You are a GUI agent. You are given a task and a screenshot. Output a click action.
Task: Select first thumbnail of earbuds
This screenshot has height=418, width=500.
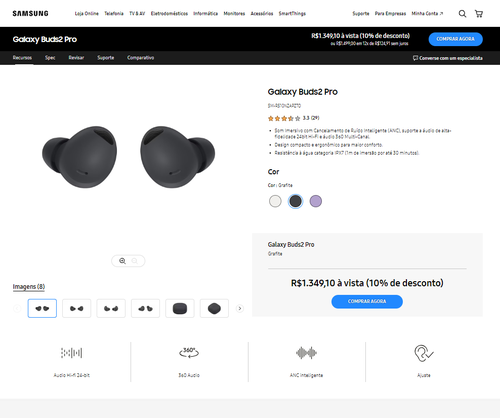42,308
